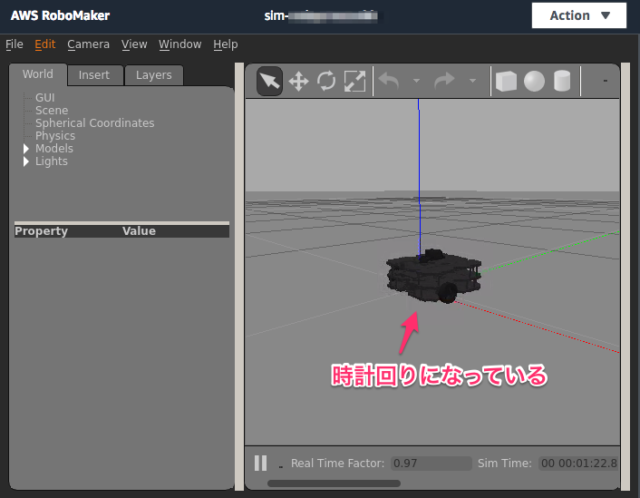Click the Lights label in tree
This screenshot has height=498, width=640.
[x=51, y=161]
